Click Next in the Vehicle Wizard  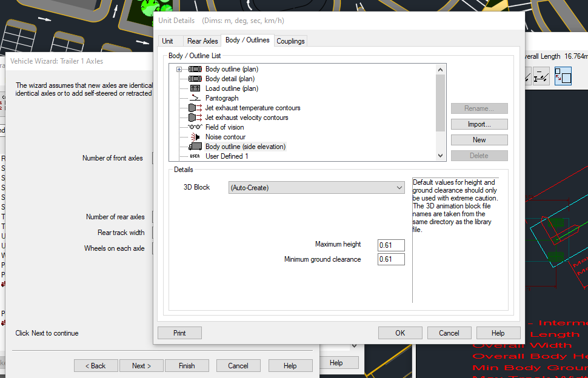click(x=141, y=366)
